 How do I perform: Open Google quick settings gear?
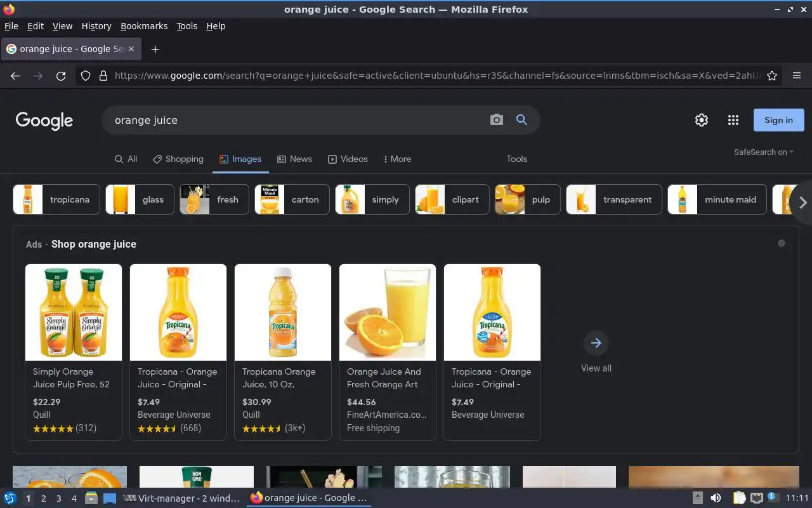click(x=702, y=120)
